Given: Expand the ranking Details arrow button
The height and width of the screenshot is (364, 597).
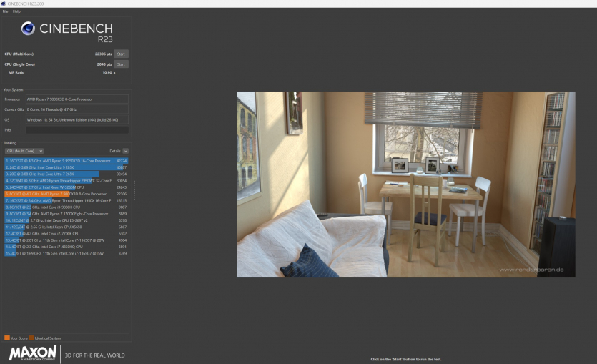Looking at the screenshot, I should click(x=126, y=151).
